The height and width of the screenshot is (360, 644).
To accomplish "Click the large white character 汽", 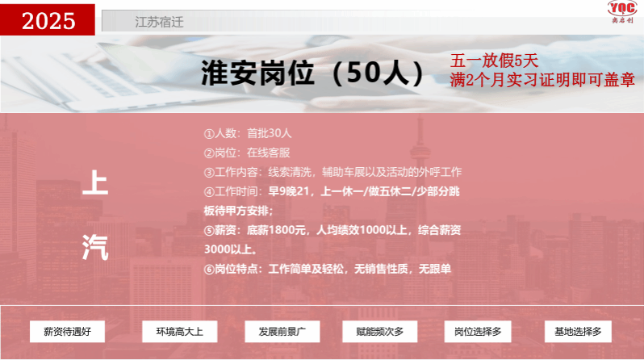I will [95, 247].
